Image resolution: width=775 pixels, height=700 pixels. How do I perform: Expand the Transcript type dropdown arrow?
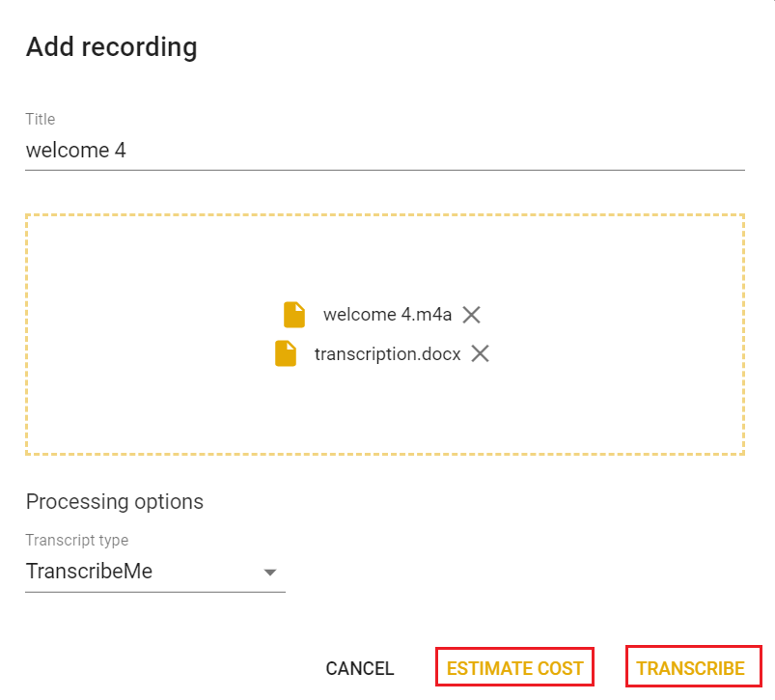click(x=270, y=573)
